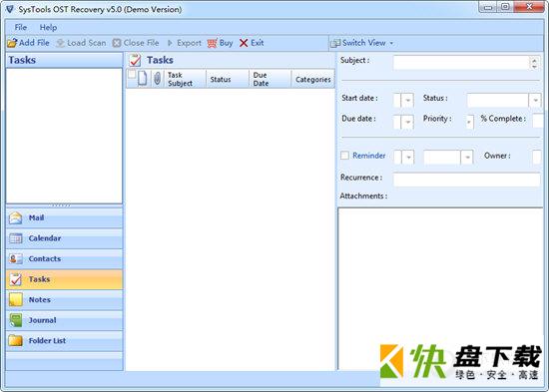The width and height of the screenshot is (549, 392).
Task: Expand the Due date dropdown
Action: point(407,122)
